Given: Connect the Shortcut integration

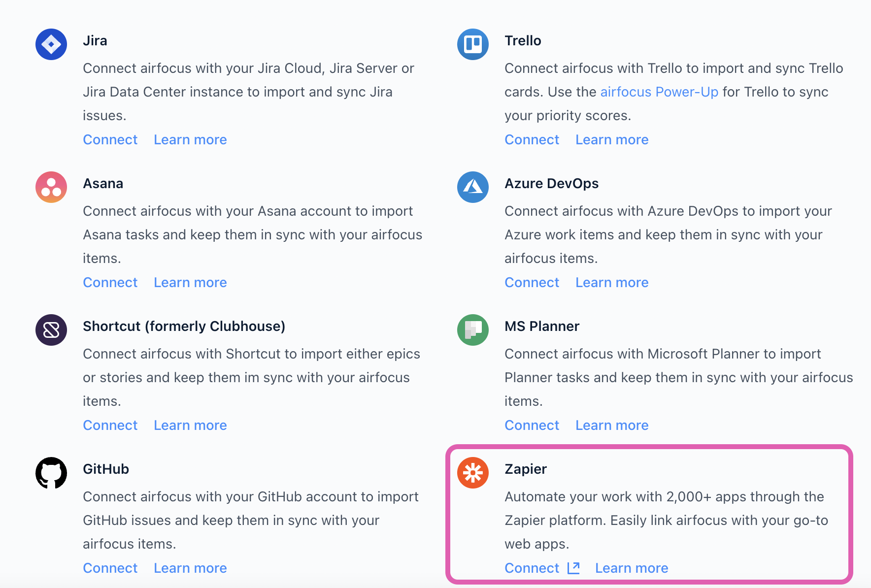Looking at the screenshot, I should click(110, 425).
